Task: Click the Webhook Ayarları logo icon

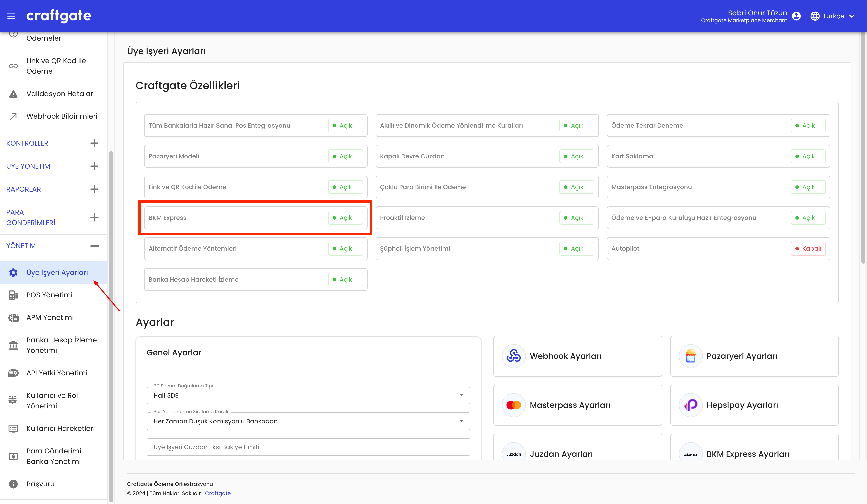Action: point(513,356)
